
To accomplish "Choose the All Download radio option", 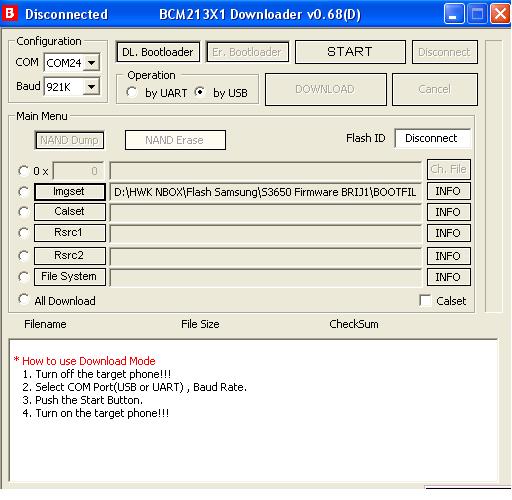I will pyautogui.click(x=23, y=299).
